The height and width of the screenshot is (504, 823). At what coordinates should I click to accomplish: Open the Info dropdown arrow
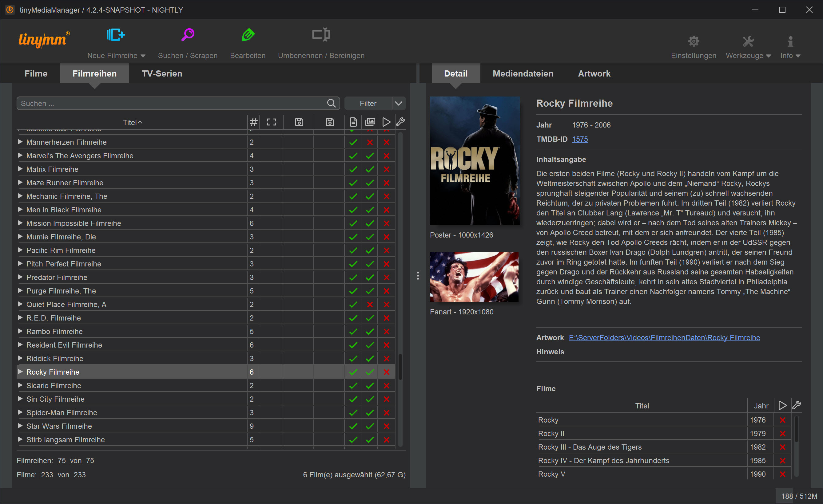tap(798, 56)
